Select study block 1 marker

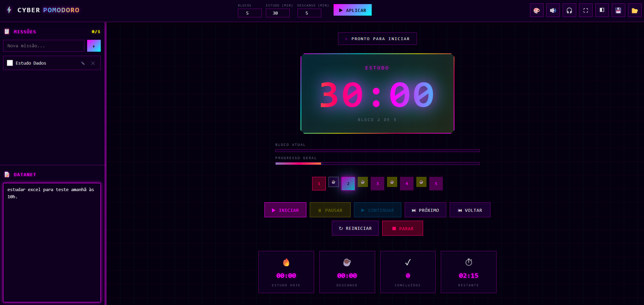[319, 184]
